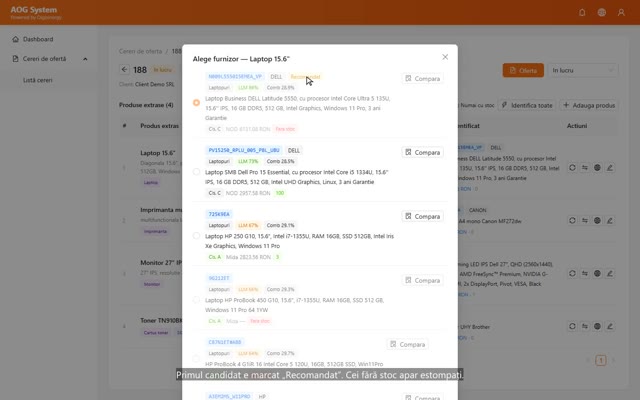Compare the HP 250 G10 candidate
The width and height of the screenshot is (640, 400).
point(422,216)
